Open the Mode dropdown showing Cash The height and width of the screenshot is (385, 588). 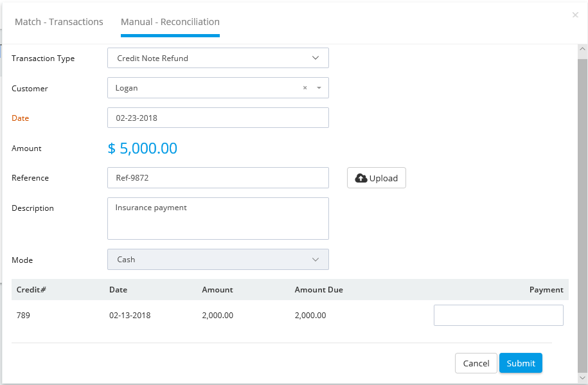click(x=218, y=259)
